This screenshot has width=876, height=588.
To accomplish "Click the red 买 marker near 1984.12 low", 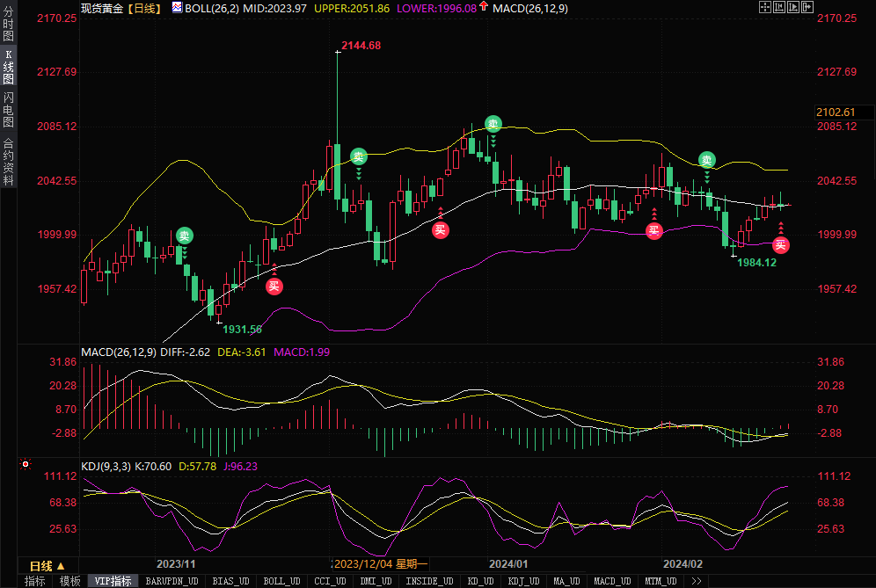I will click(781, 245).
